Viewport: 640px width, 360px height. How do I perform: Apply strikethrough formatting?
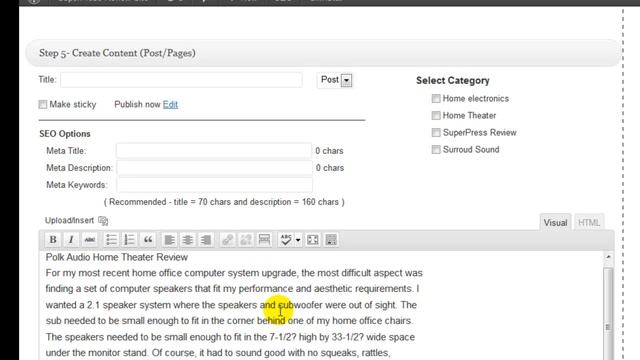pyautogui.click(x=89, y=240)
